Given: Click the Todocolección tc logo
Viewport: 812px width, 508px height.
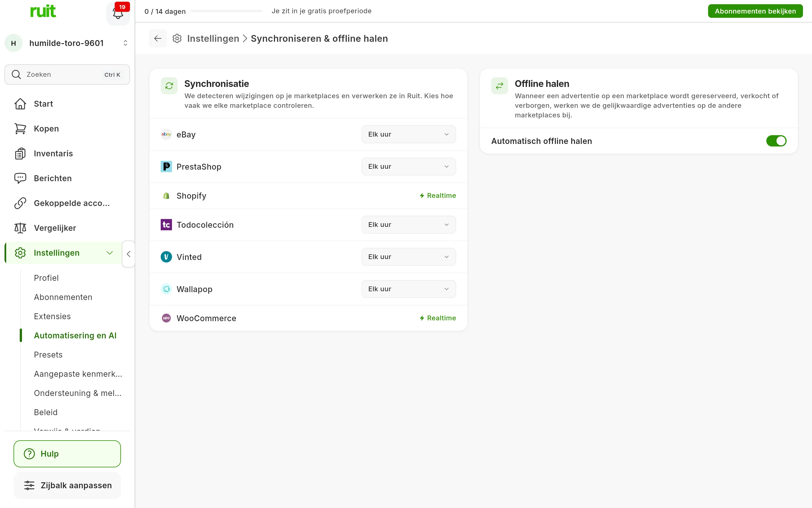Looking at the screenshot, I should [x=166, y=225].
